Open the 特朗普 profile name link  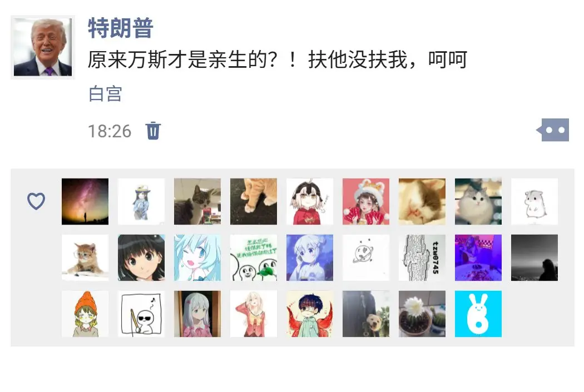121,28
